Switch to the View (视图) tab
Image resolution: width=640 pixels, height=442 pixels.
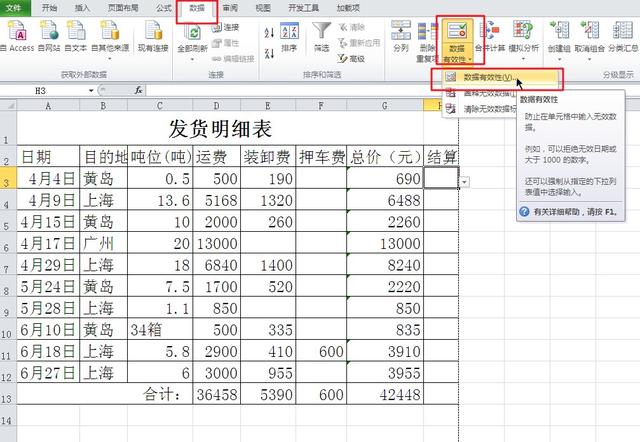pyautogui.click(x=263, y=8)
